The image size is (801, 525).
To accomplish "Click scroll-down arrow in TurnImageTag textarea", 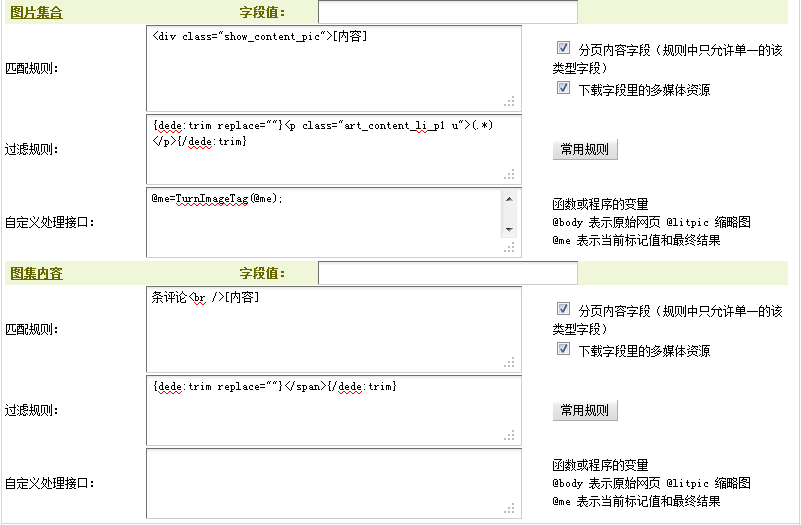I will (509, 229).
